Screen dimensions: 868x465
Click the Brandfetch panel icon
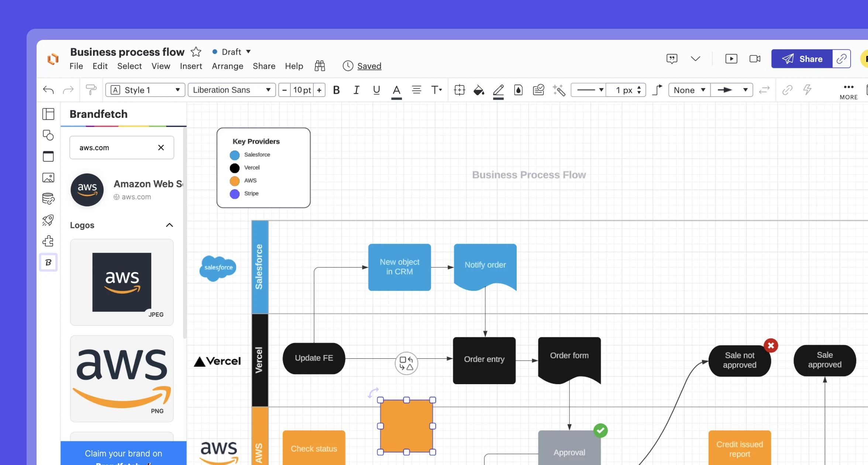[48, 262]
